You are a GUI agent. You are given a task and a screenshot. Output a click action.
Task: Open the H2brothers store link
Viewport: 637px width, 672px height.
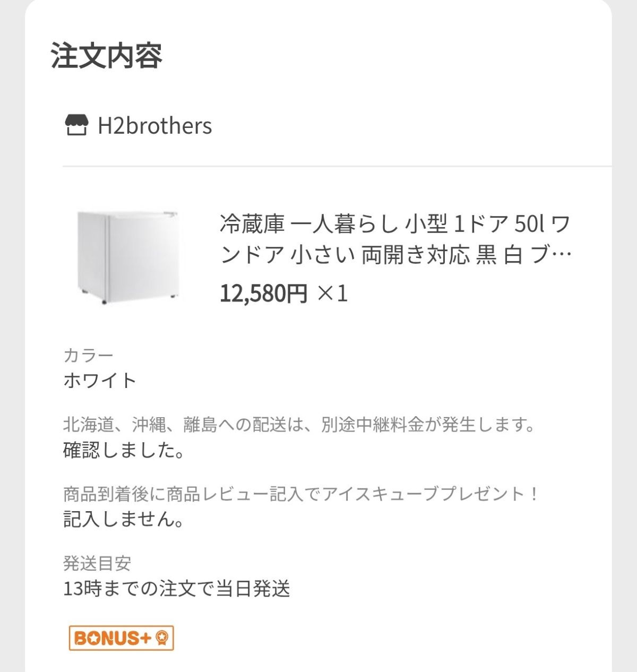(x=154, y=126)
